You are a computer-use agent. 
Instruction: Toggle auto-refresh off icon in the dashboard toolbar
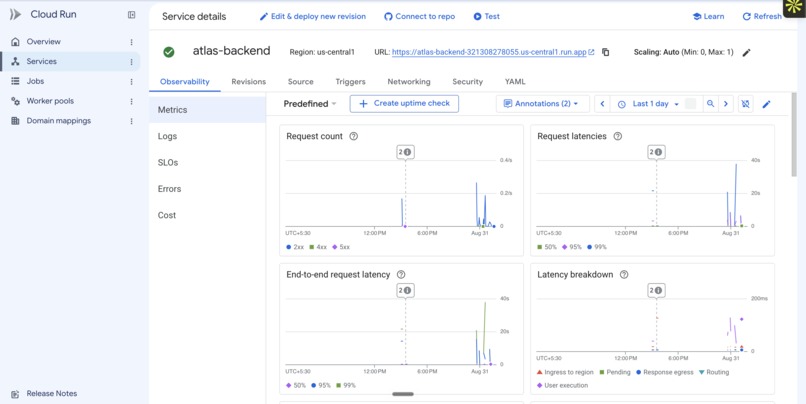point(745,104)
